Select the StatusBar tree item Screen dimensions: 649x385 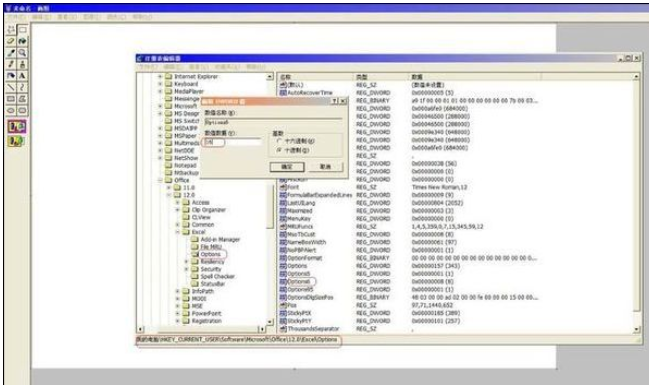(x=213, y=284)
